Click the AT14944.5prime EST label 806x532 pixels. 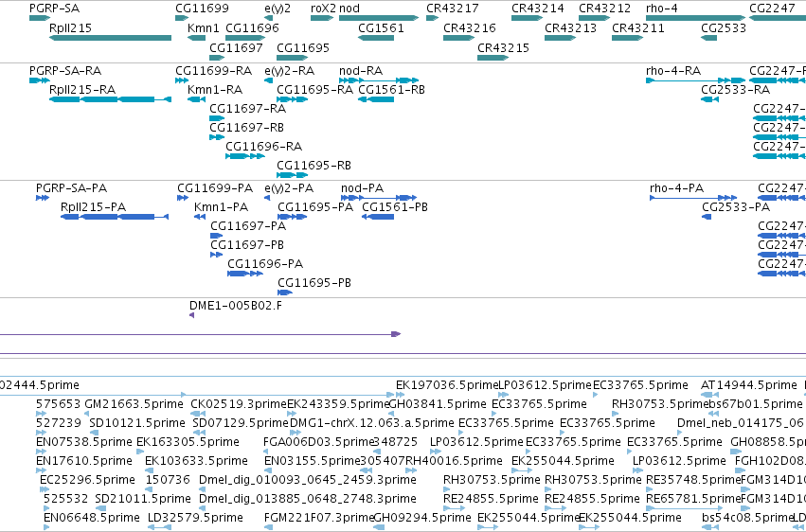coord(749,385)
